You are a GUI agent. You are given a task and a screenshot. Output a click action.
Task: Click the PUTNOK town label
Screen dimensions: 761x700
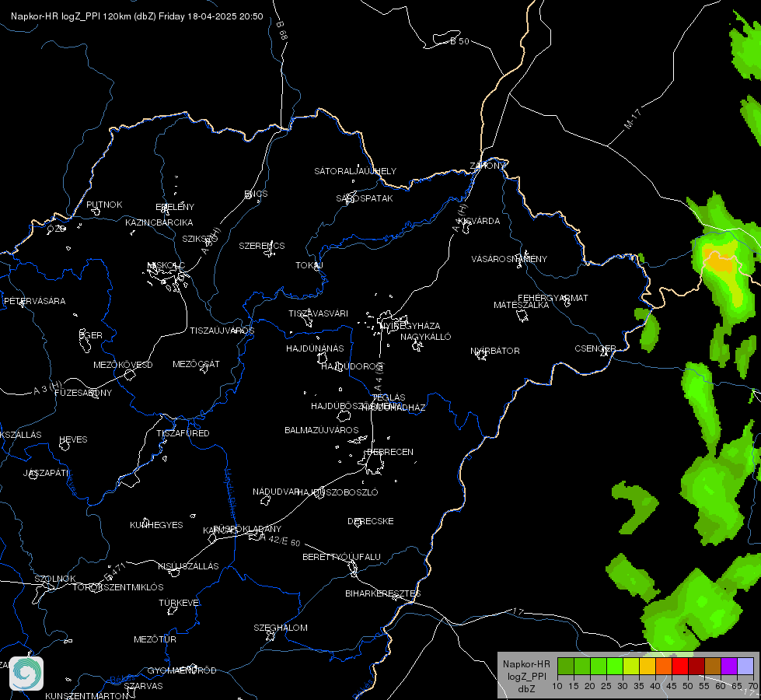click(x=104, y=205)
